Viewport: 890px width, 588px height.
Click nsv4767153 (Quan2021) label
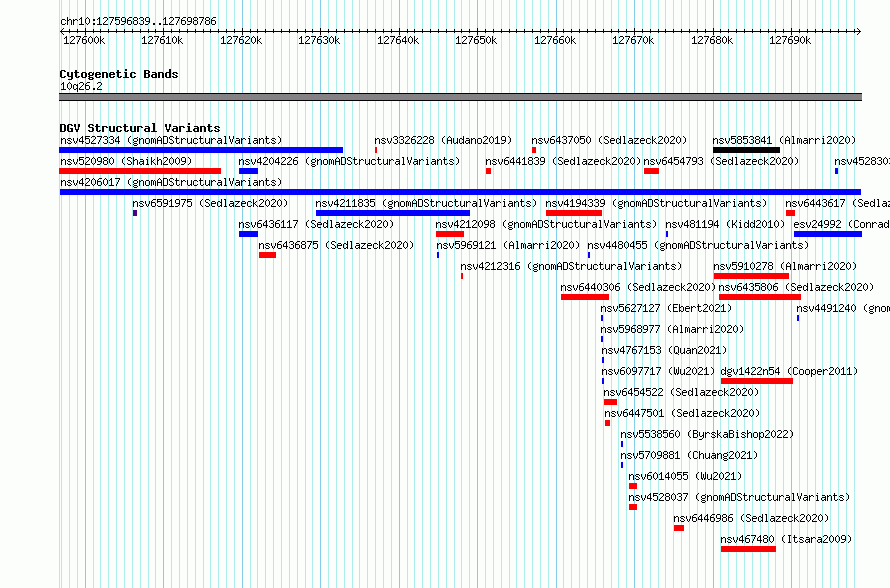(664, 350)
